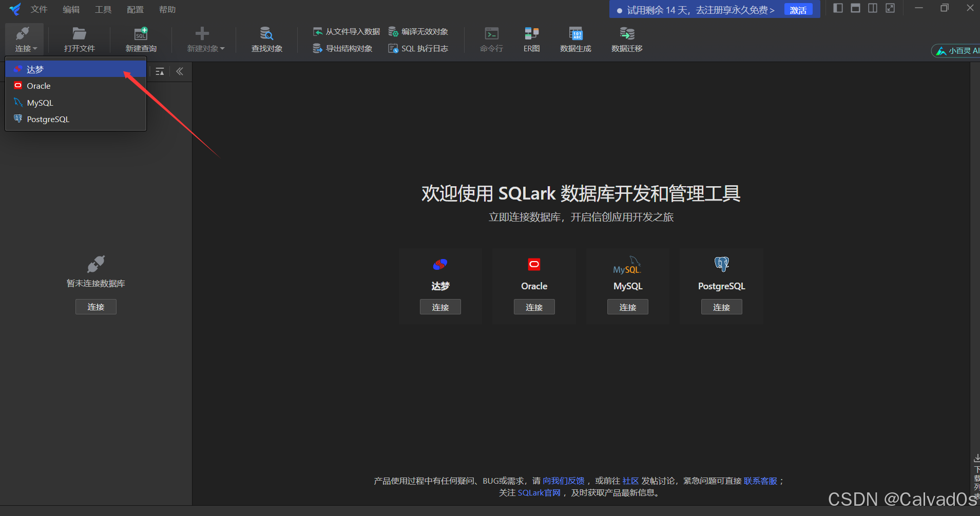
Task: Click 连接 button on the Oracle card
Action: click(x=534, y=307)
